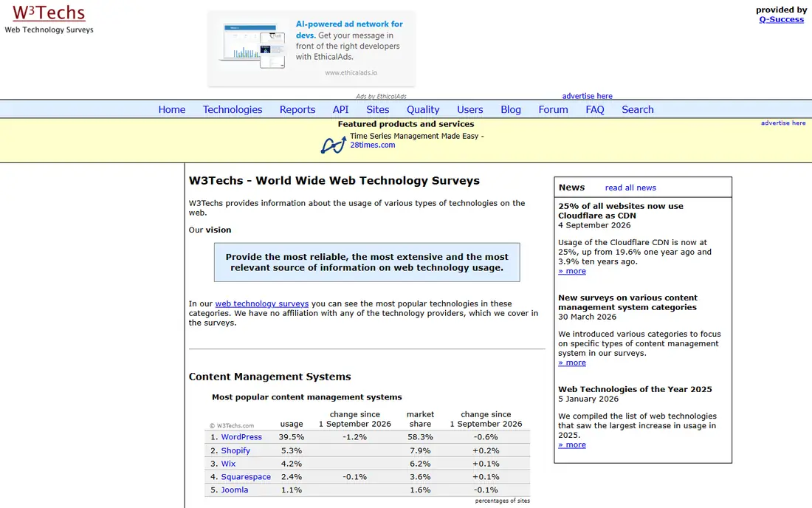Image resolution: width=812 pixels, height=508 pixels.
Task: Click the EthicalAds ad thumbnail image
Action: [253, 46]
